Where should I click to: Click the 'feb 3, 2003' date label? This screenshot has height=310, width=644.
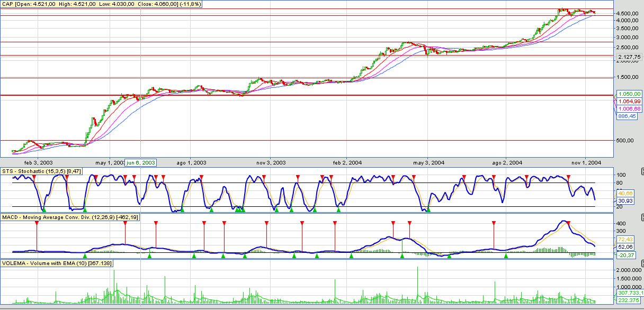[x=38, y=162]
